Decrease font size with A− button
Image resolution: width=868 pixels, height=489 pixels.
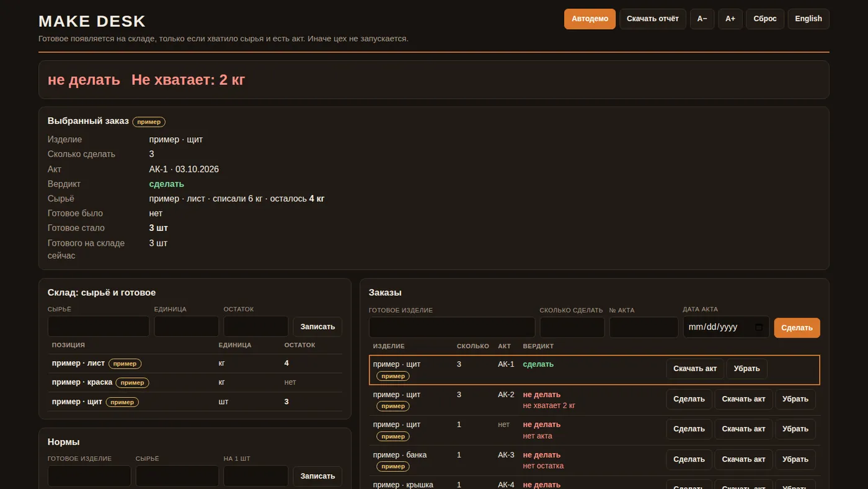[x=702, y=19]
